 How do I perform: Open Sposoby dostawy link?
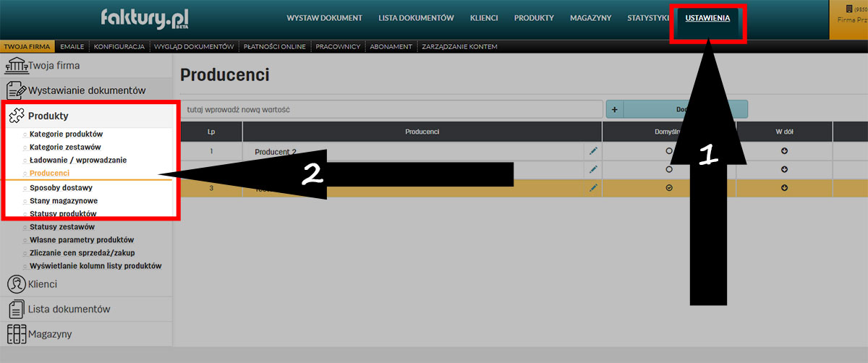click(x=61, y=187)
